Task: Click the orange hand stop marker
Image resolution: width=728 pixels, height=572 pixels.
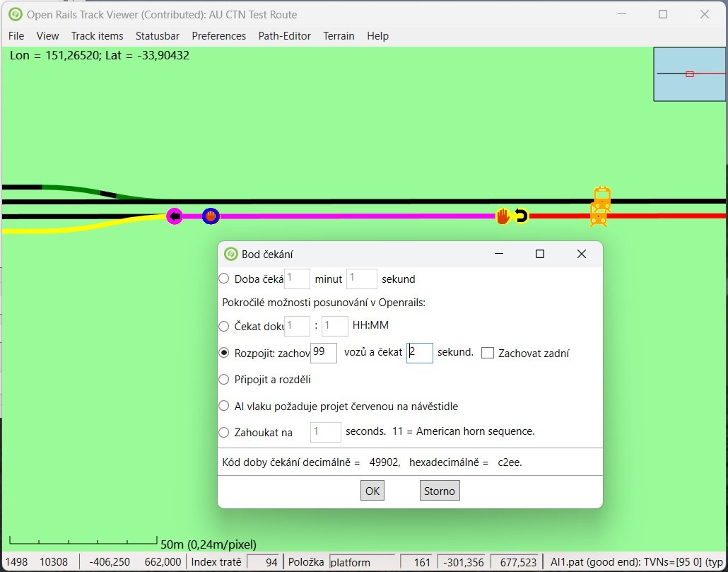Action: pyautogui.click(x=503, y=216)
